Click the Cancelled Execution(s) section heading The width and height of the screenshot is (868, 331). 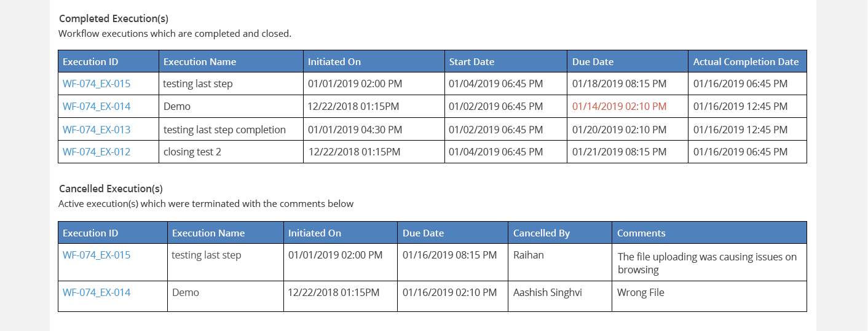point(111,189)
